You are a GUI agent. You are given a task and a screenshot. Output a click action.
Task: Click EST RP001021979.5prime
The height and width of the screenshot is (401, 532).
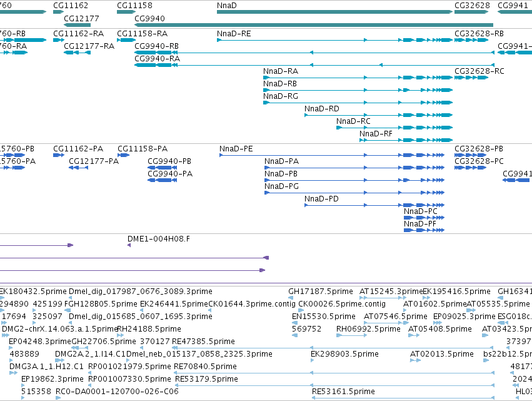pyautogui.click(x=129, y=367)
